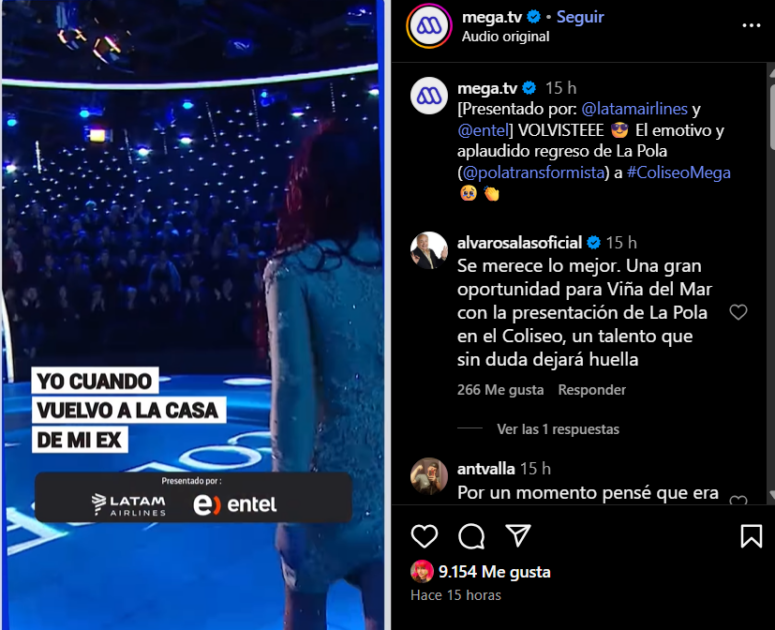775x630 pixels.
Task: Open antvalla's profile avatar
Action: [429, 476]
